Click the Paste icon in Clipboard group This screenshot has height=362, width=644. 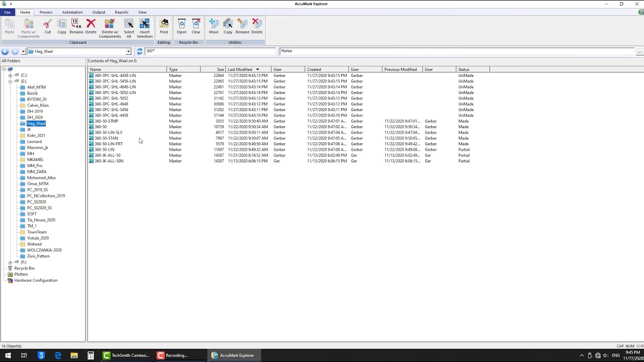10,27
